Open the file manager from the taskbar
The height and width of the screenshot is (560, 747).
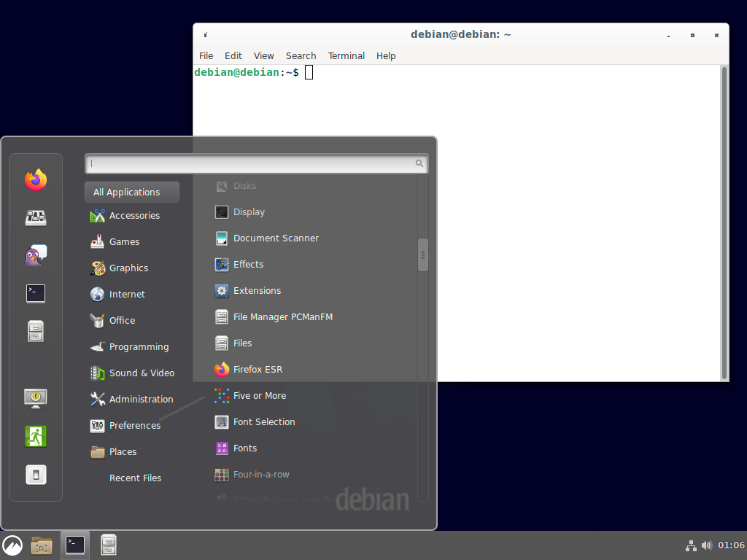point(41,545)
